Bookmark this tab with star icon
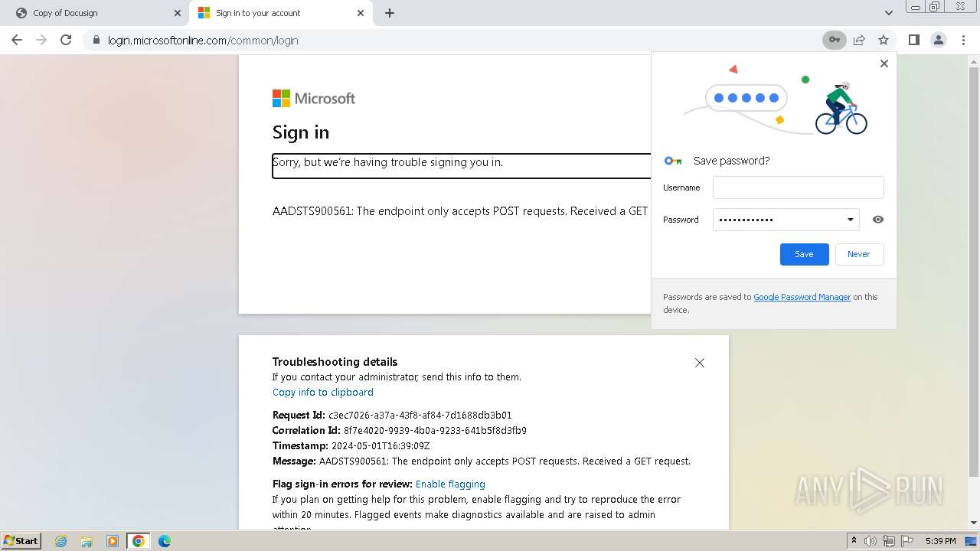980x551 pixels. (x=884, y=40)
